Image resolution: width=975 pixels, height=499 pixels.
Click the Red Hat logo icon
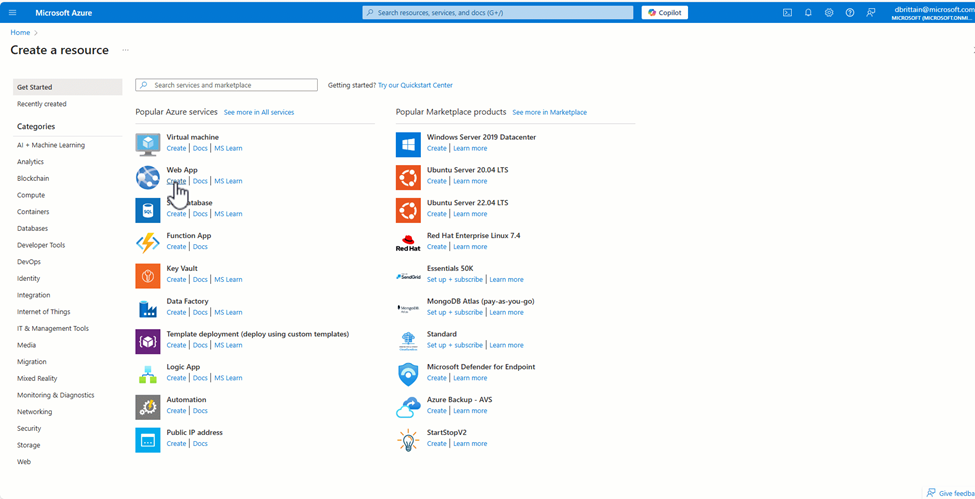(x=408, y=243)
